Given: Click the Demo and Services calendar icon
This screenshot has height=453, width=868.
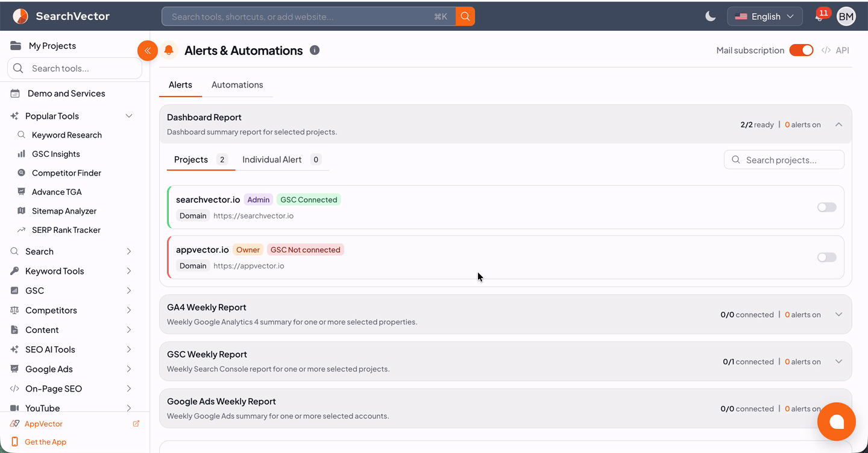Looking at the screenshot, I should point(15,93).
